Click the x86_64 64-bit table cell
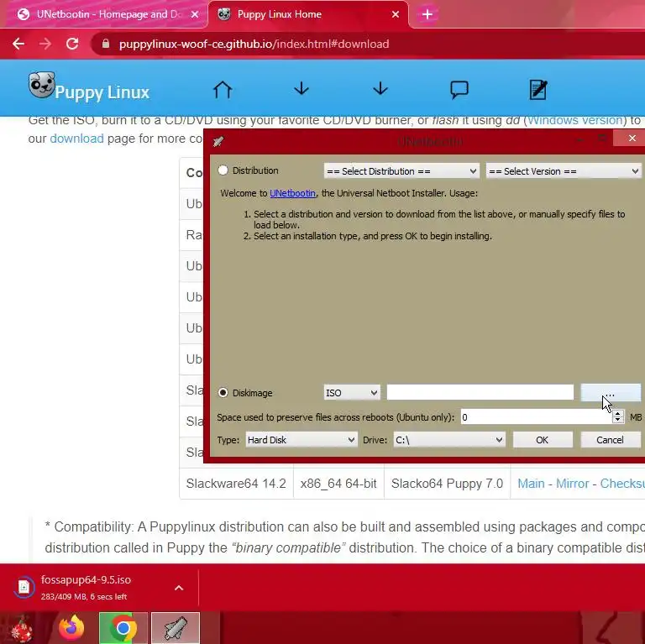The image size is (645, 644). [x=338, y=483]
